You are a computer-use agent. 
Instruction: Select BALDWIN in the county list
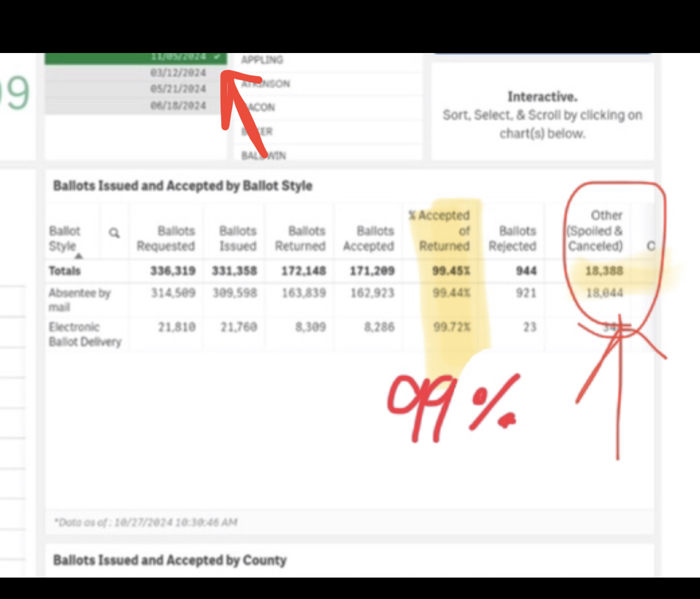click(x=264, y=155)
